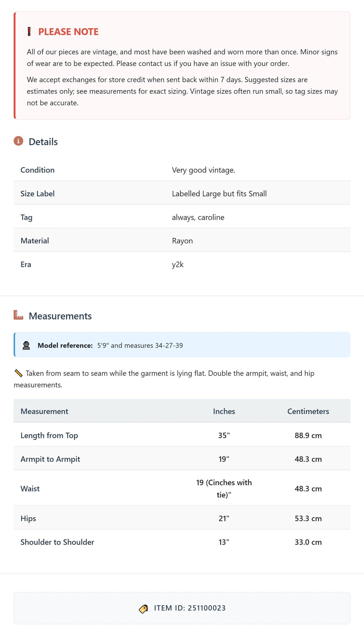Click the Details info circle icon
364x636 pixels.
pos(18,141)
